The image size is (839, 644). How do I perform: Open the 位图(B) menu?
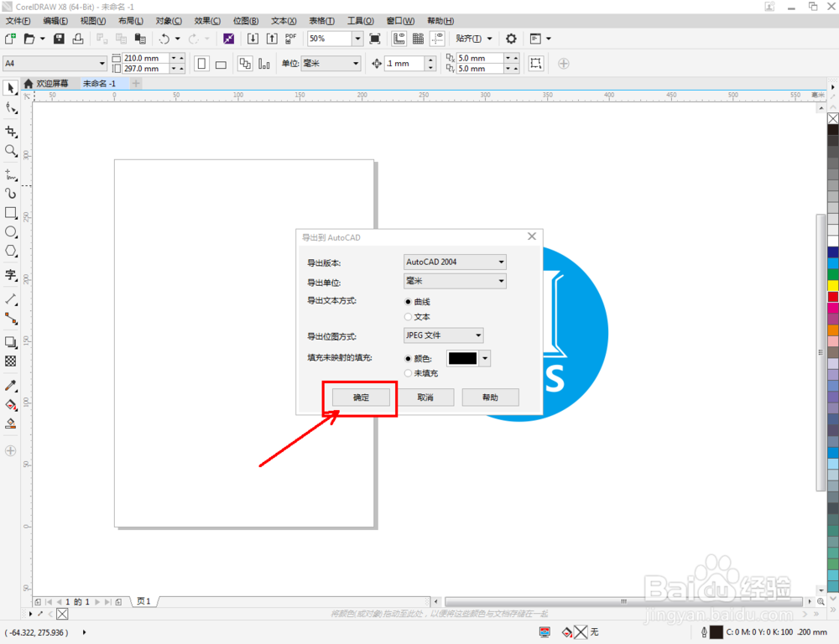pos(246,21)
